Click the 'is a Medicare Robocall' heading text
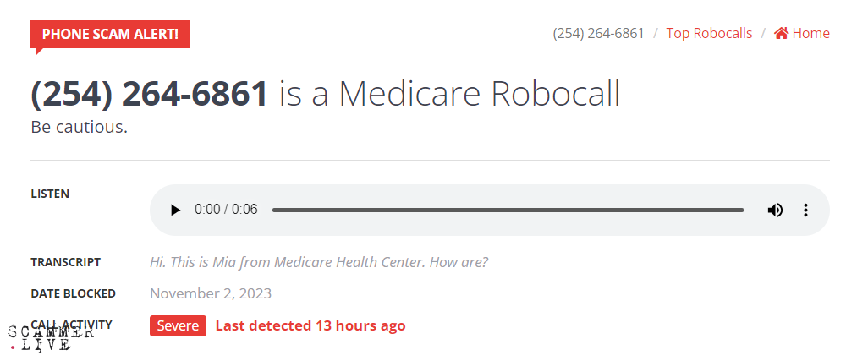The image size is (868, 361). coord(449,93)
